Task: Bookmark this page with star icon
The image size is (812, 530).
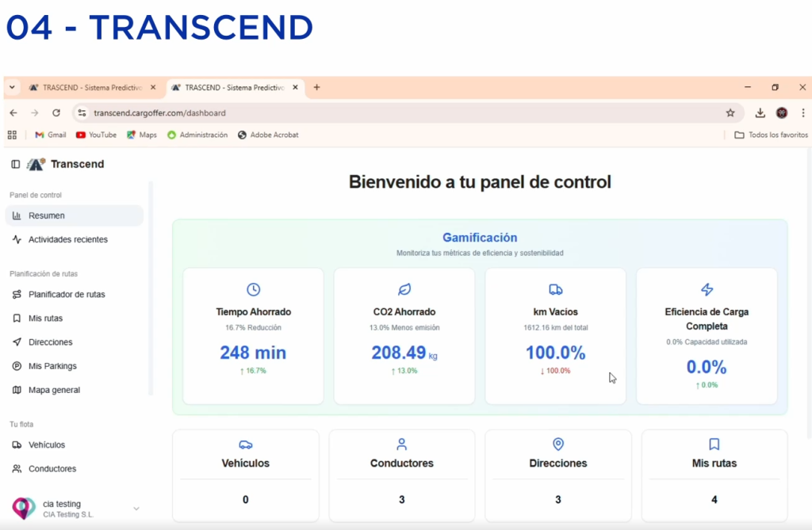Action: click(730, 113)
